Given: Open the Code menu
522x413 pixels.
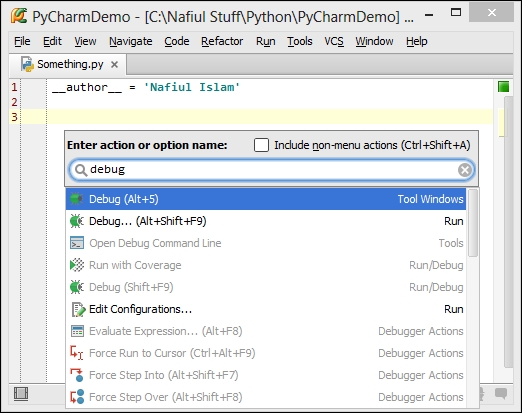Looking at the screenshot, I should click(x=177, y=41).
